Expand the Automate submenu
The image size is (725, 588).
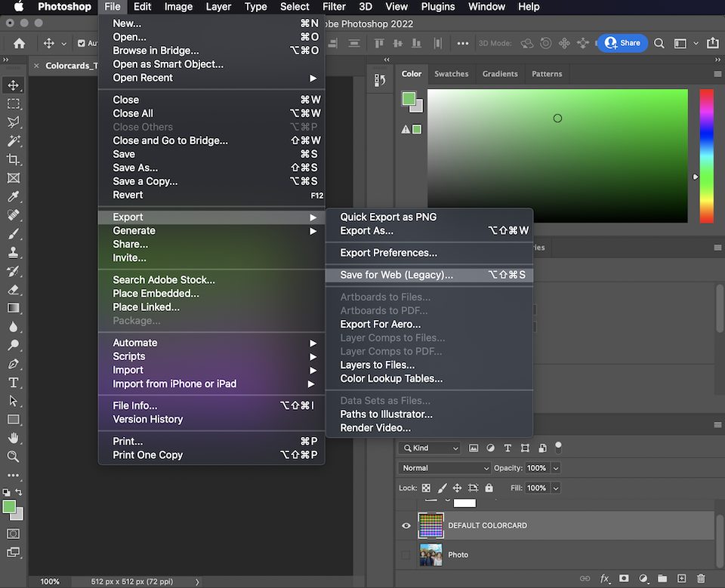(x=211, y=343)
